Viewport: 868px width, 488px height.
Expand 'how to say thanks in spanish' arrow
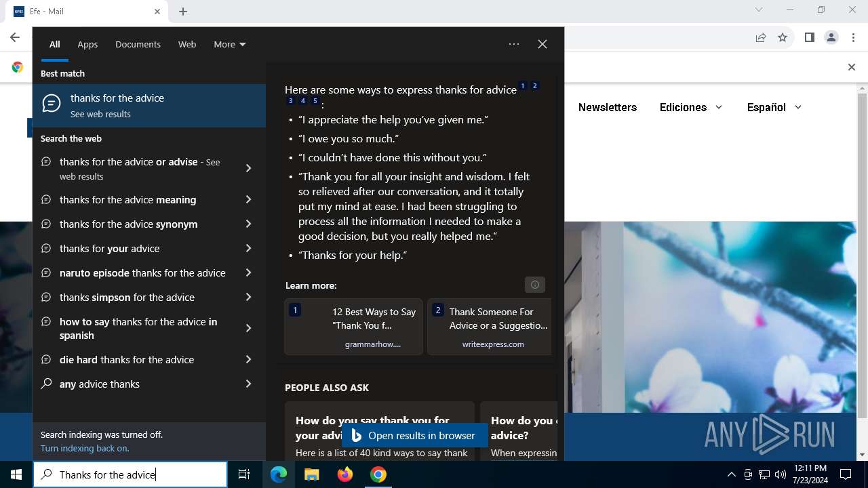pos(248,328)
